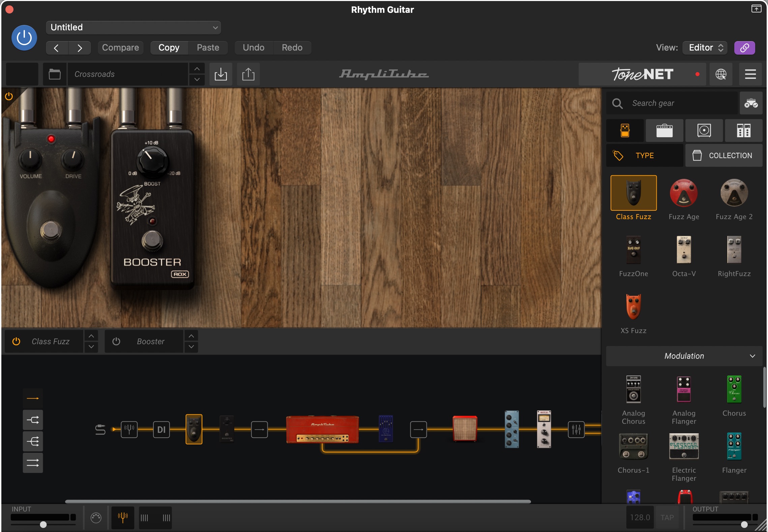
Task: Click the globe web icon
Action: point(721,74)
